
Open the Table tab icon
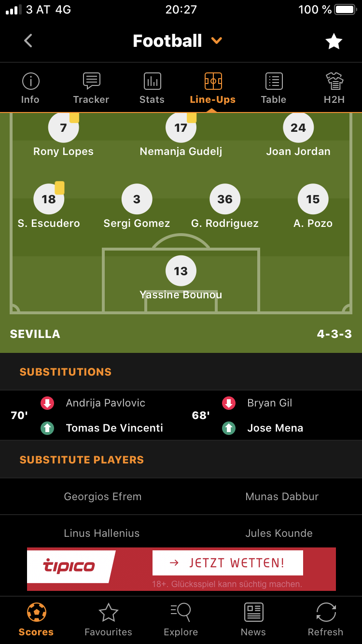click(x=274, y=82)
